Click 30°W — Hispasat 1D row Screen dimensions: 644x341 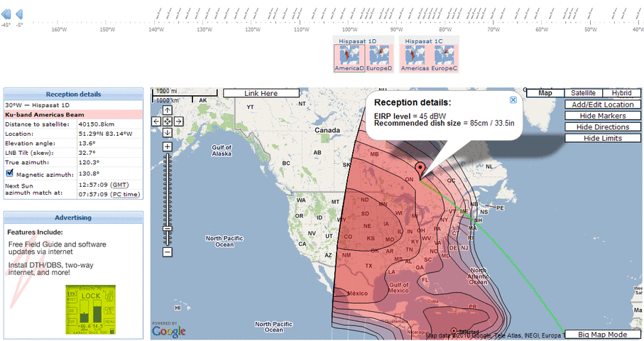74,105
